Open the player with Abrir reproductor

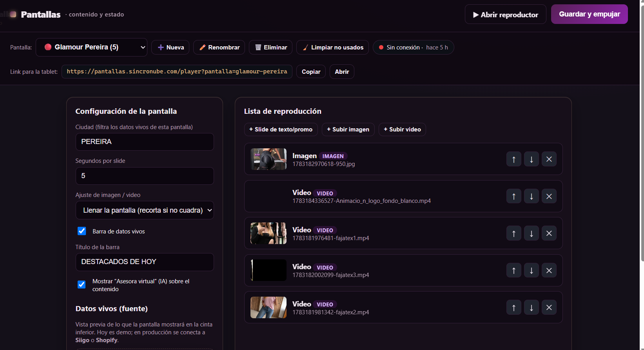coord(506,15)
